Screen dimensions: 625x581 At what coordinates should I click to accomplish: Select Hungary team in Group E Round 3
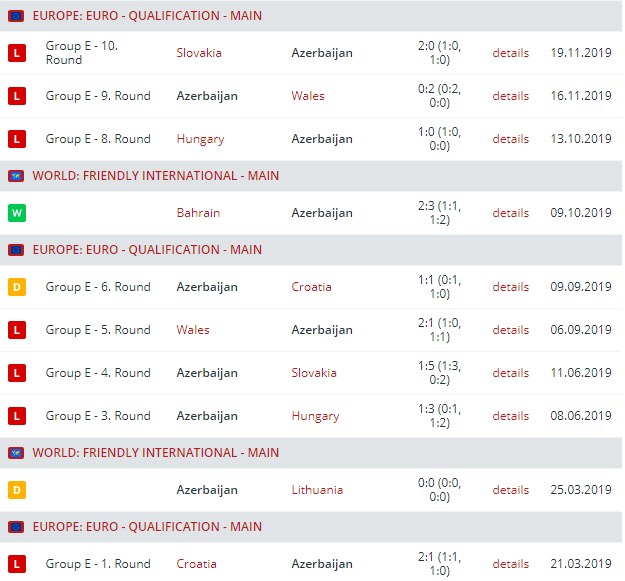coord(315,416)
